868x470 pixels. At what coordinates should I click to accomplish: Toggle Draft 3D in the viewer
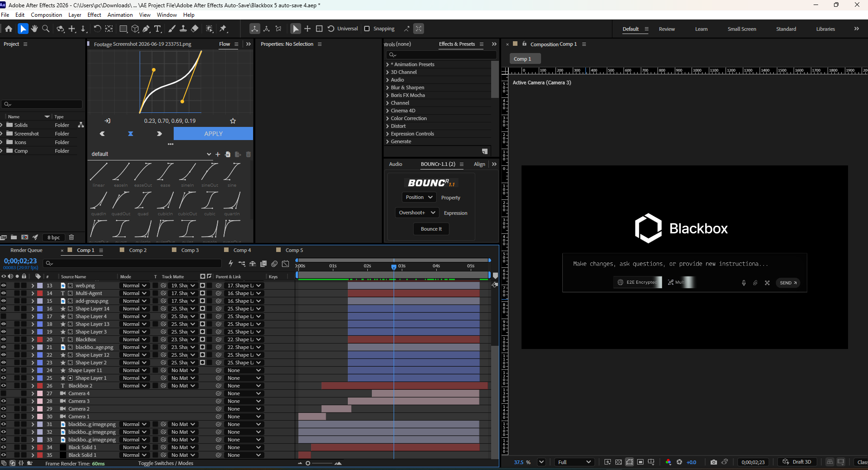pos(797,462)
